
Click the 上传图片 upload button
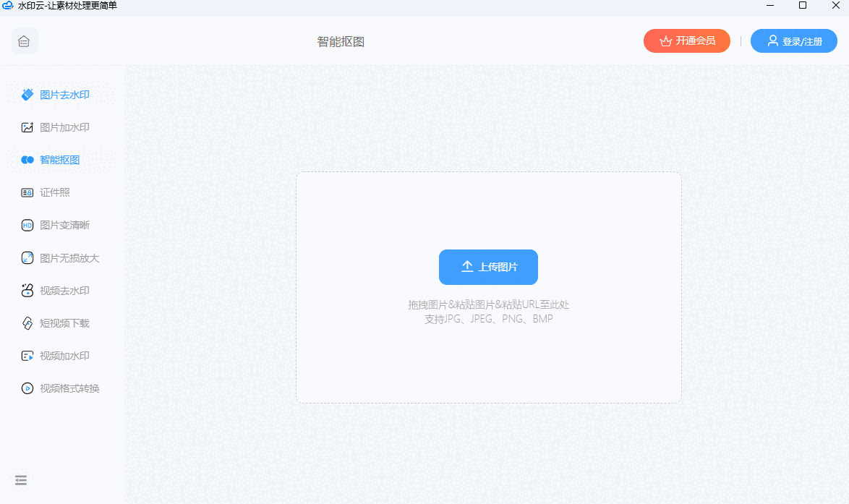point(488,267)
